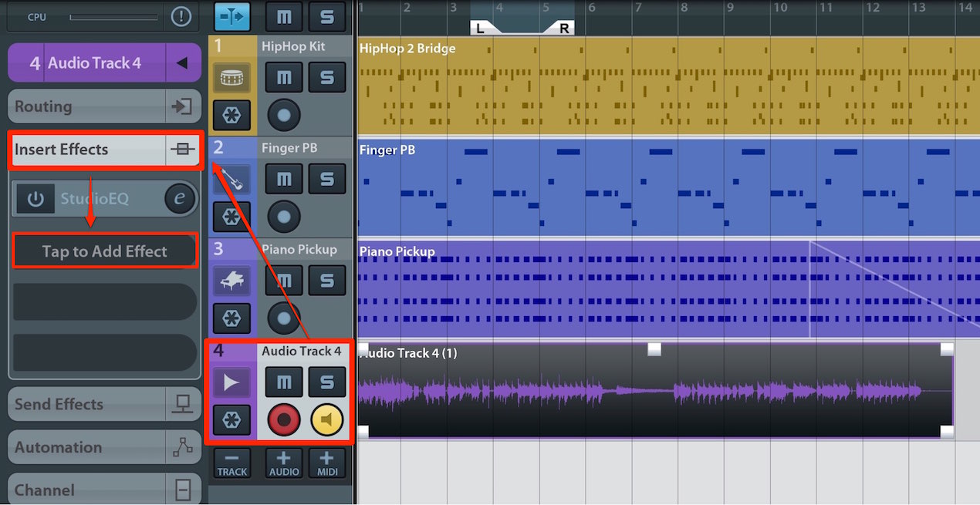Toggle the yellow monitor speaker on Audio Track 4
The image size is (980, 505).
point(327,419)
